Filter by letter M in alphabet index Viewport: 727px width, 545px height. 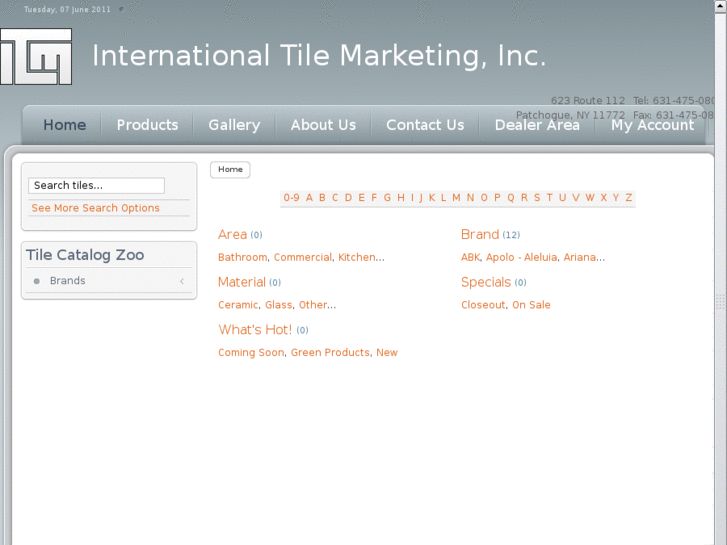coord(456,198)
